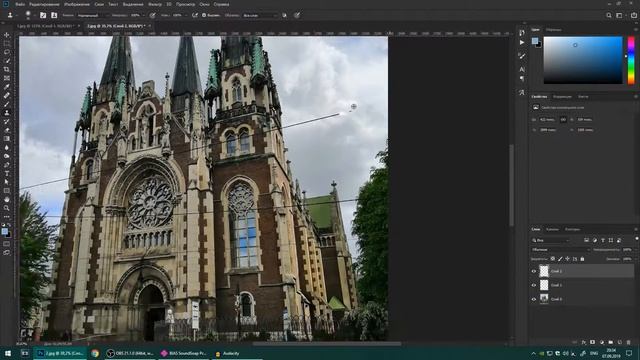Select the Zoom tool
This screenshot has width=640, height=360.
click(7, 208)
